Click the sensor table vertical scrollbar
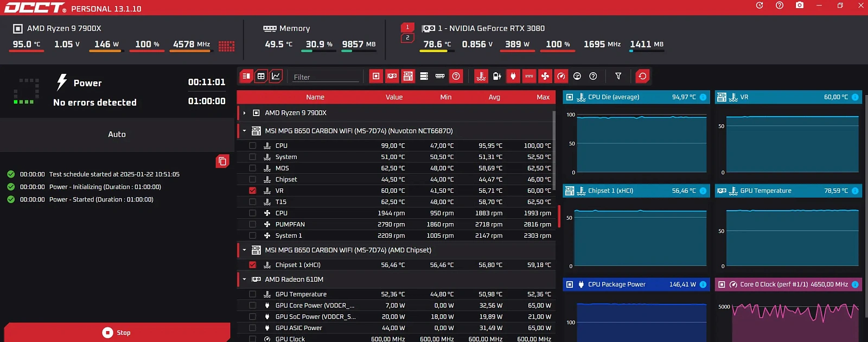 [554, 151]
